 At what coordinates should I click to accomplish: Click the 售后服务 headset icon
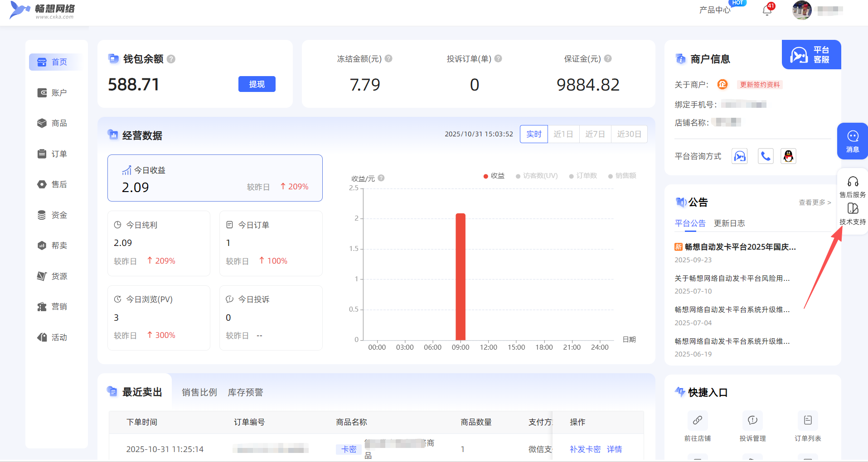pyautogui.click(x=853, y=182)
